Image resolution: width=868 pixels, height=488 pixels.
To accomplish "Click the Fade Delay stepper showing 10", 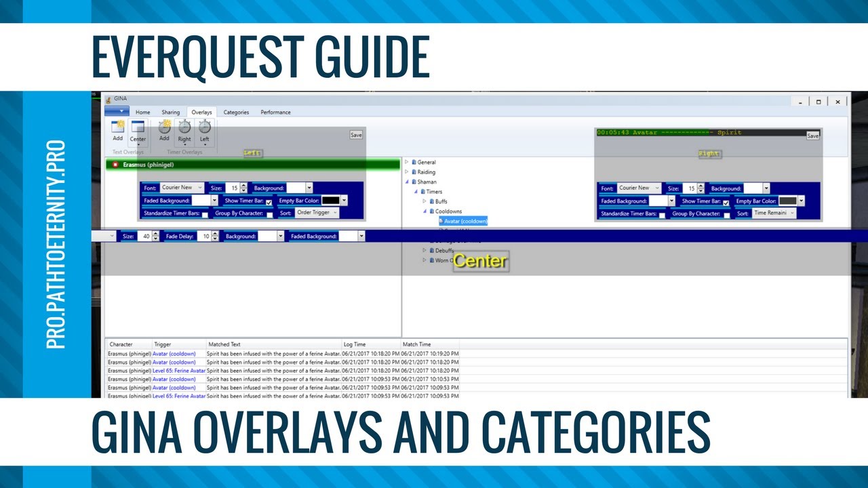I will pos(215,236).
